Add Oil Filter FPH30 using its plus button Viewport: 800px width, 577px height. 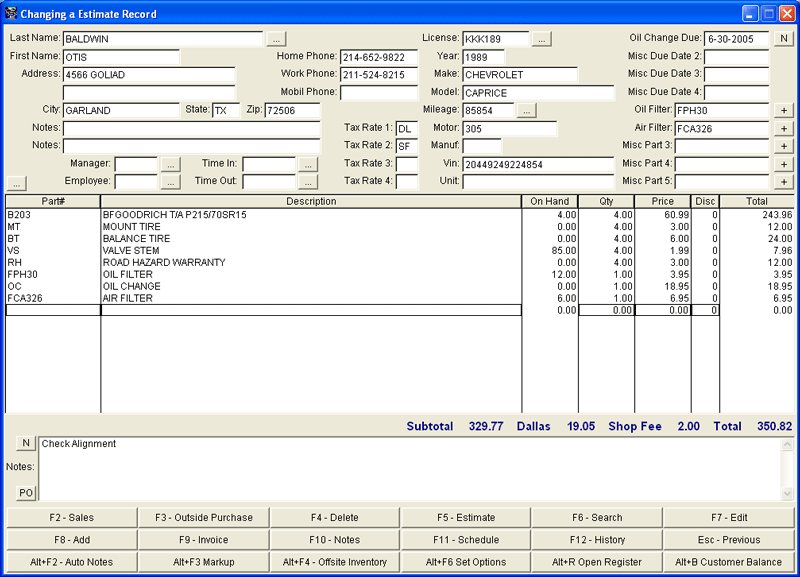783,110
